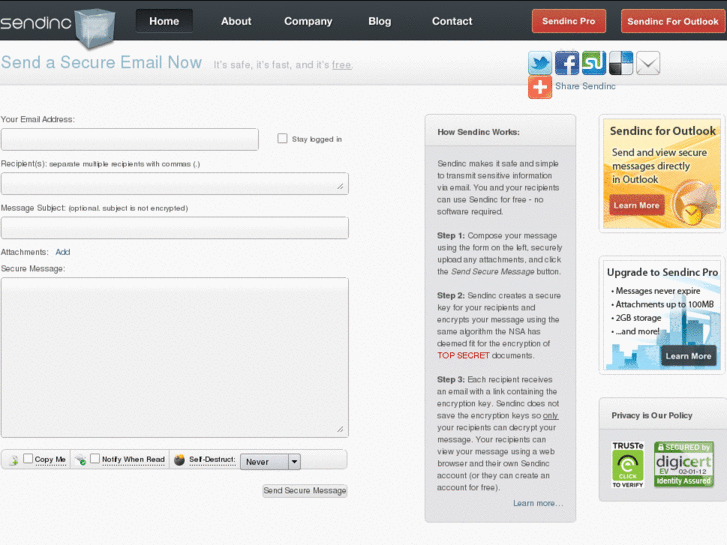Viewport: 727px width, 545px height.
Task: Open the Contact page
Action: (452, 21)
